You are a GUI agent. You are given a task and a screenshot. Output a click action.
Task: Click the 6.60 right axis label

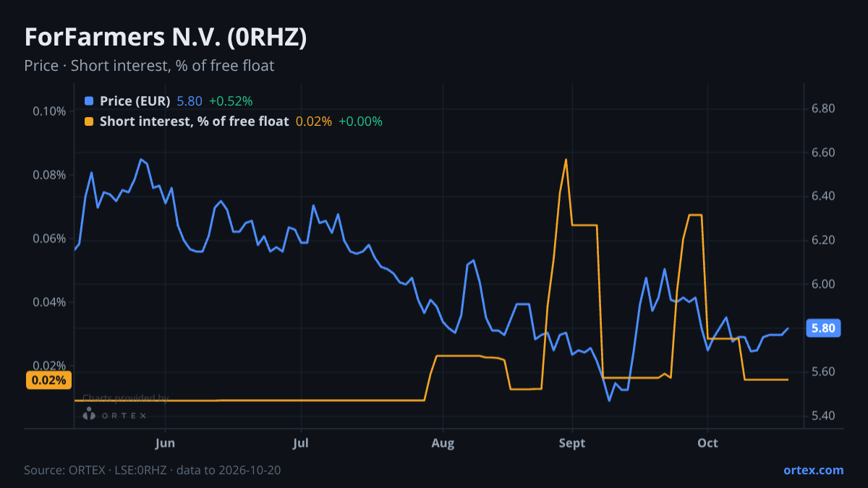point(824,153)
